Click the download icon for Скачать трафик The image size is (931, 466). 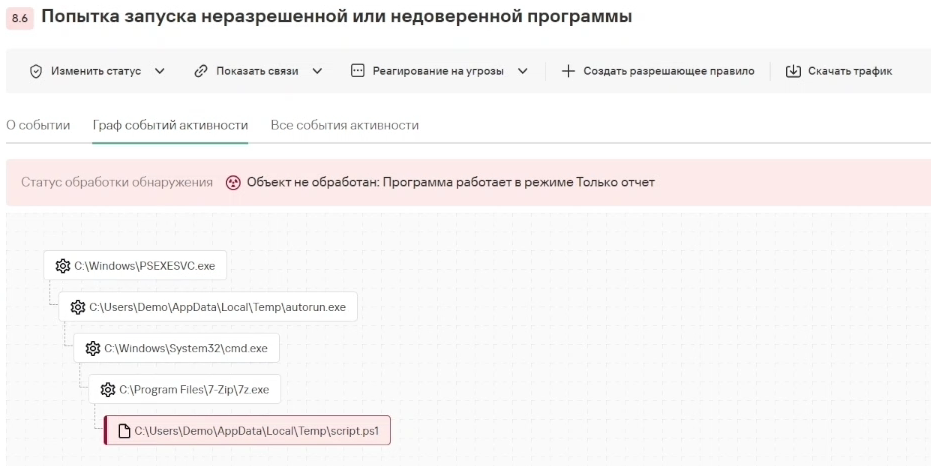pyautogui.click(x=793, y=71)
